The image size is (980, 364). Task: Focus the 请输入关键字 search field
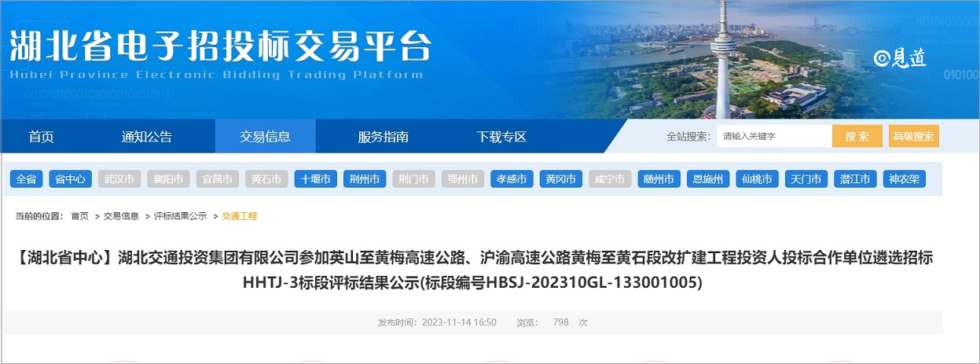[x=773, y=137]
